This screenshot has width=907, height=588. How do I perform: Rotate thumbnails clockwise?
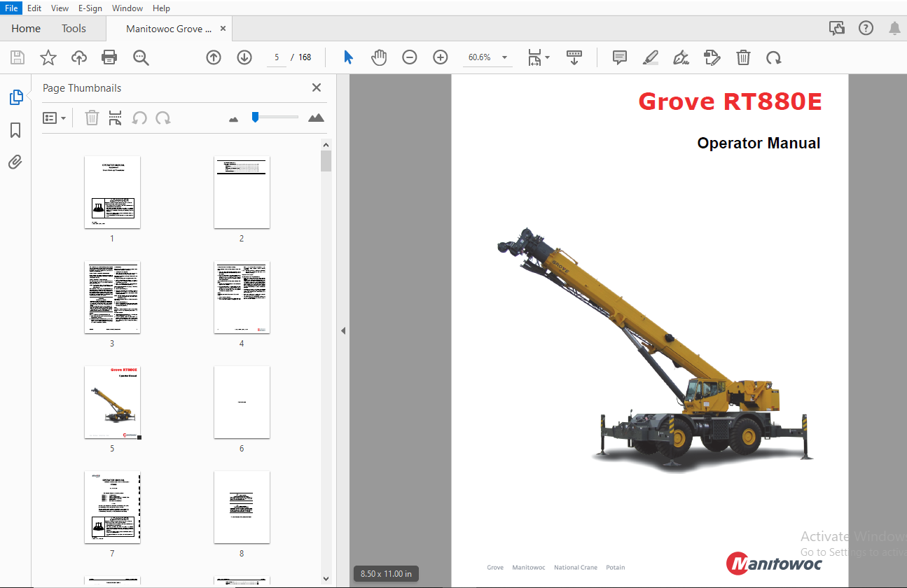(163, 118)
